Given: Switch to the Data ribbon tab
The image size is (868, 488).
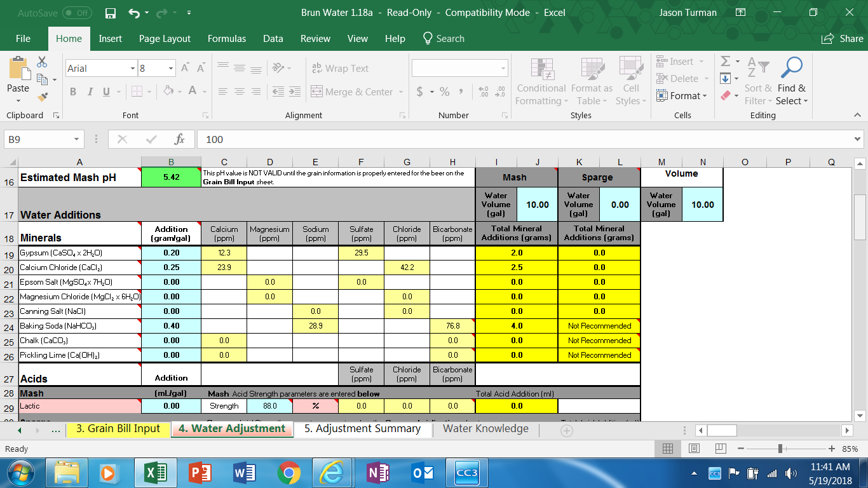Looking at the screenshot, I should tap(273, 39).
